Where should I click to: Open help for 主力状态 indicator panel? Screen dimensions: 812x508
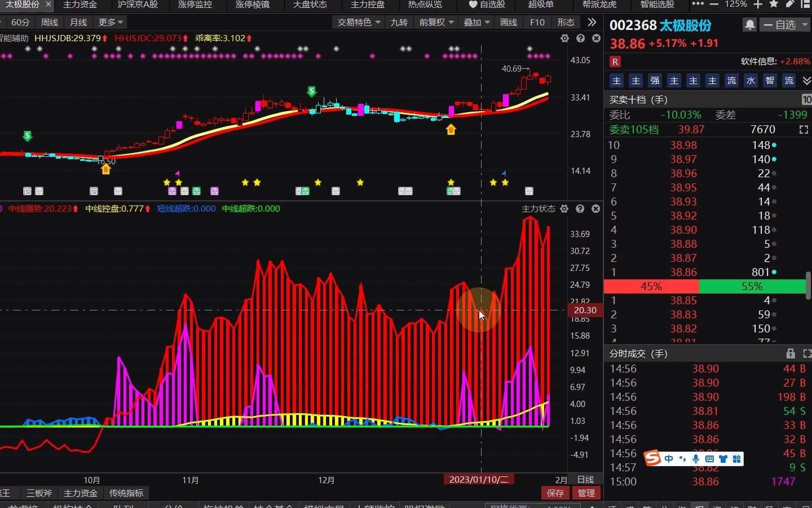tap(580, 209)
